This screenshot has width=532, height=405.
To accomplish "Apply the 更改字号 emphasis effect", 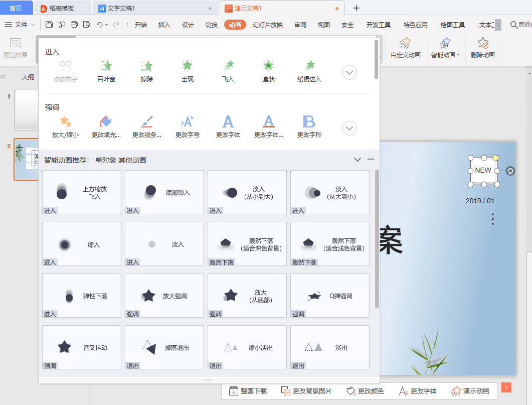I will (188, 124).
